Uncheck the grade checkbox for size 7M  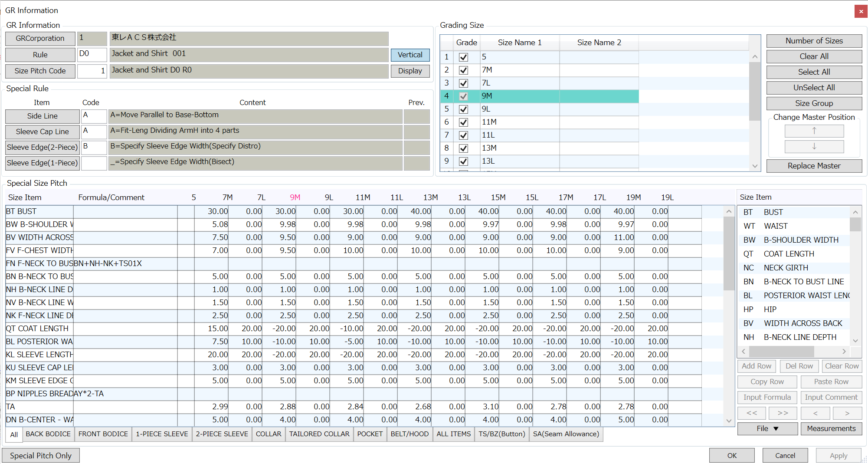coord(463,70)
